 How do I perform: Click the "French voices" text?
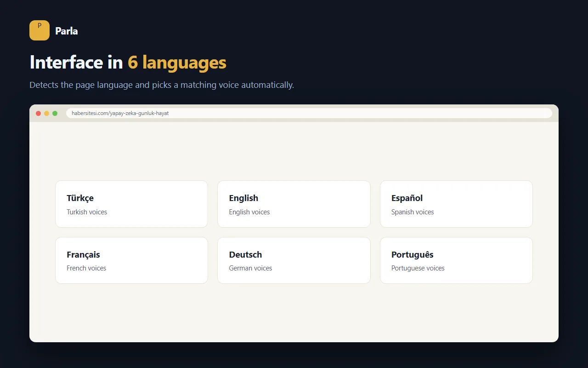pyautogui.click(x=86, y=268)
